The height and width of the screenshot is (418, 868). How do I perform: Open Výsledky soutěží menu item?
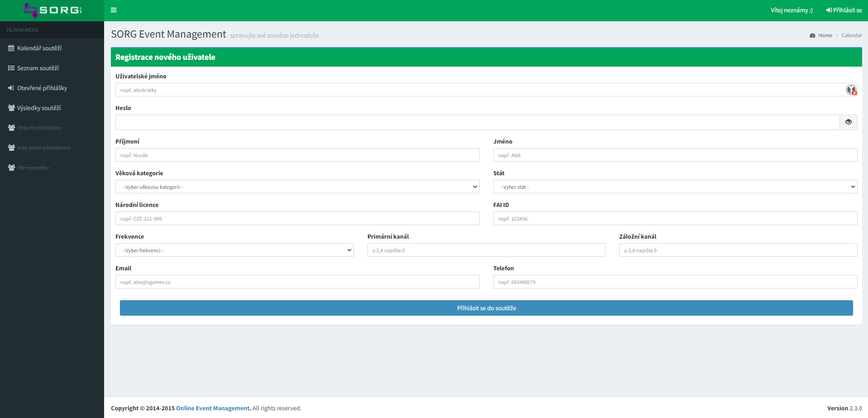tap(52, 108)
